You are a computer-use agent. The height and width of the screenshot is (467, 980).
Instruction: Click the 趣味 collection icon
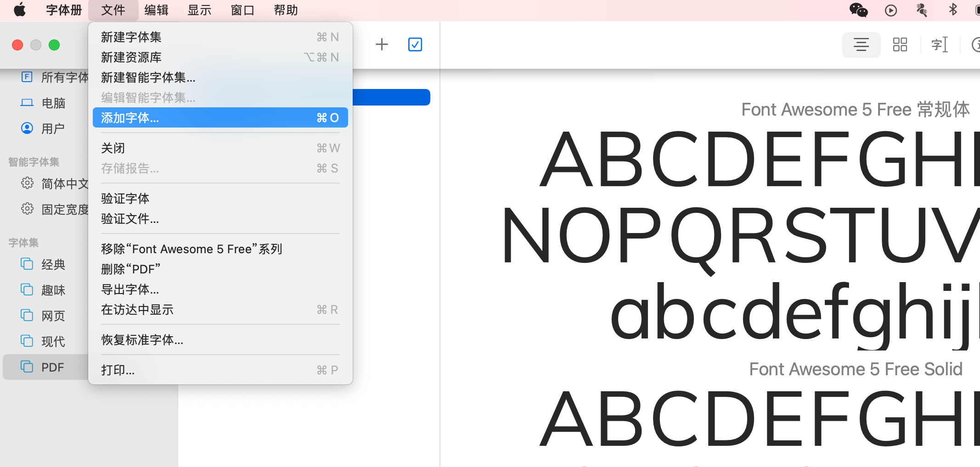[x=27, y=289]
